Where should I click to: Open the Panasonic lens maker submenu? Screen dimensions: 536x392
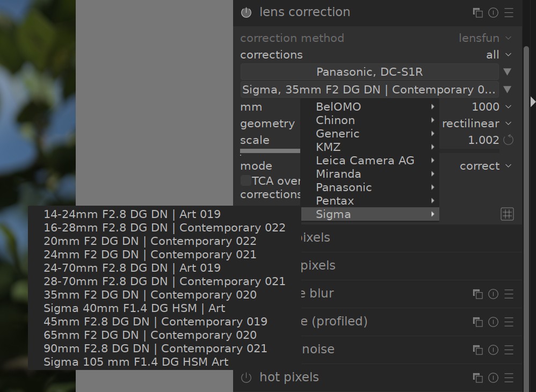344,187
